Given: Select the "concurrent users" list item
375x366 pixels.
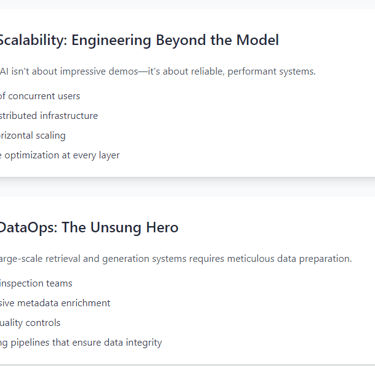Looking at the screenshot, I should point(40,96).
